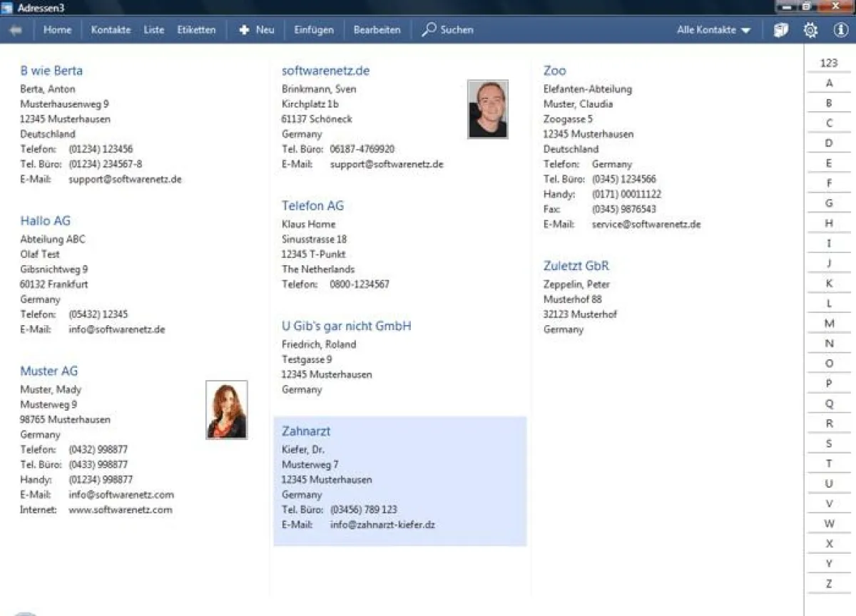Image resolution: width=856 pixels, height=616 pixels.
Task: Click Bearbeiten to edit a contact
Action: point(376,30)
